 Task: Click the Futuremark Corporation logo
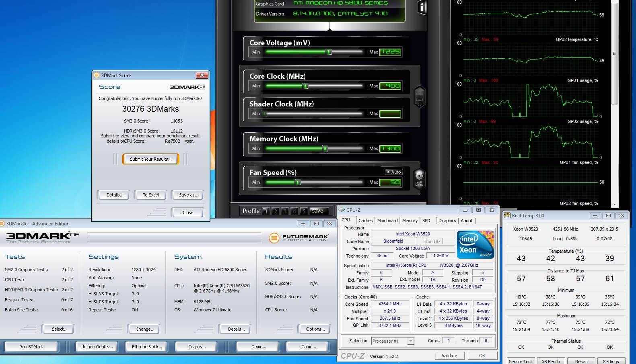pos(299,238)
